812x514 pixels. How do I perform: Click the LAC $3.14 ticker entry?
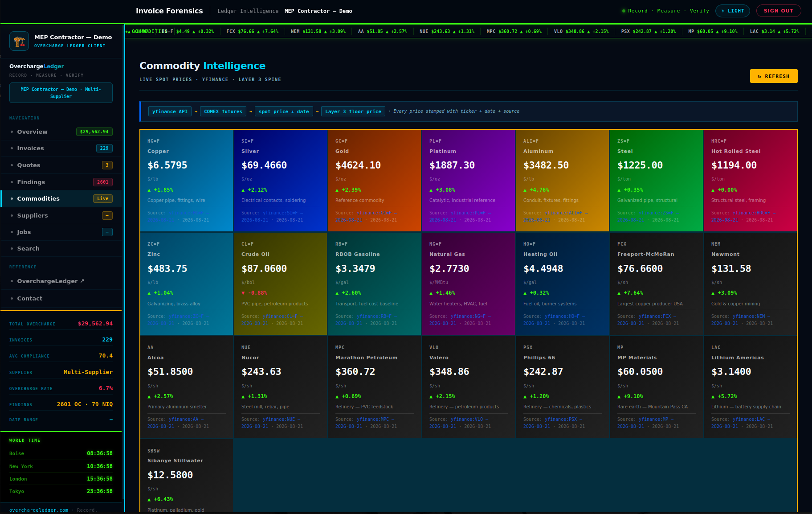coord(775,32)
